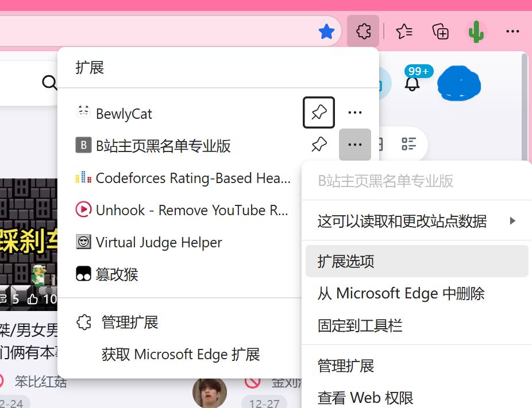Click more actions button for B站主页黑名单专业版
532x408 pixels.
(355, 145)
